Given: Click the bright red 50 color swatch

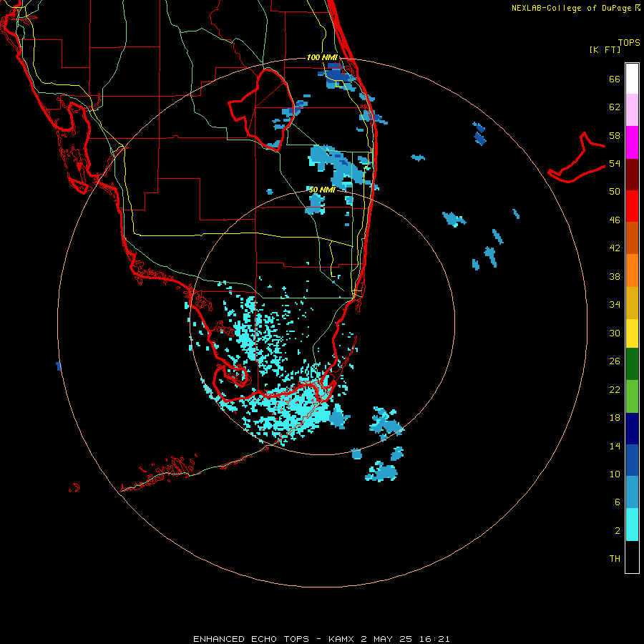Looking at the screenshot, I should [x=632, y=206].
